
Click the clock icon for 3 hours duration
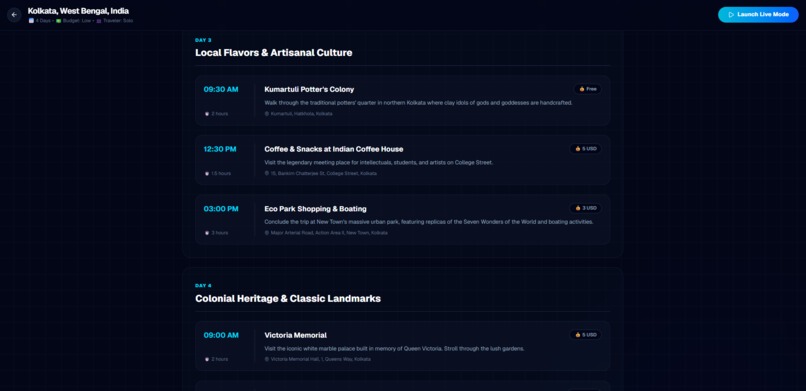(207, 233)
